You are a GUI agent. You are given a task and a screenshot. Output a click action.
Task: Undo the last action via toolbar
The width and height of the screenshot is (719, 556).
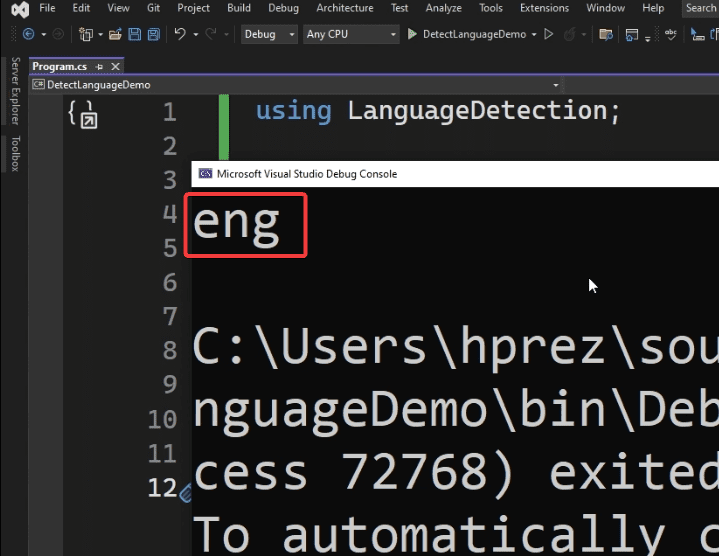(x=180, y=34)
